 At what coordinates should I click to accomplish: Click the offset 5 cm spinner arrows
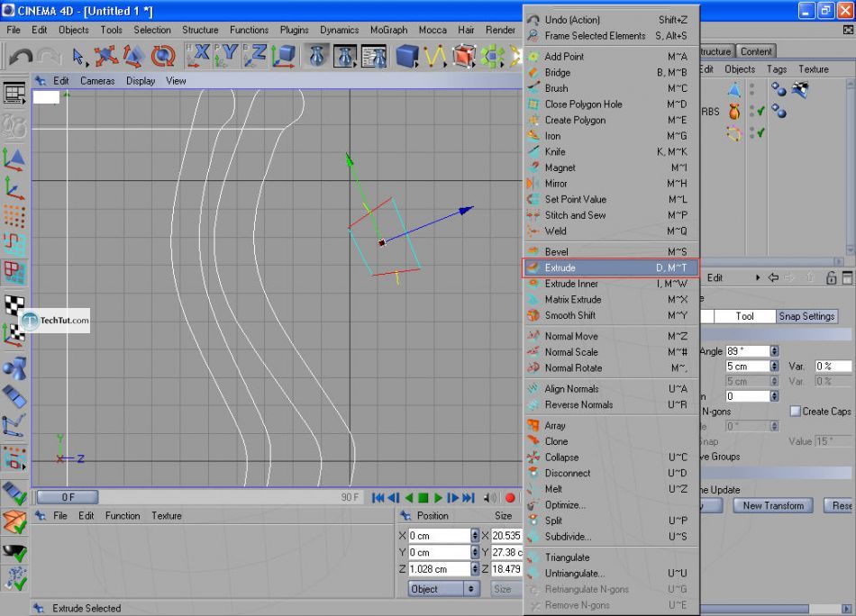[x=774, y=367]
